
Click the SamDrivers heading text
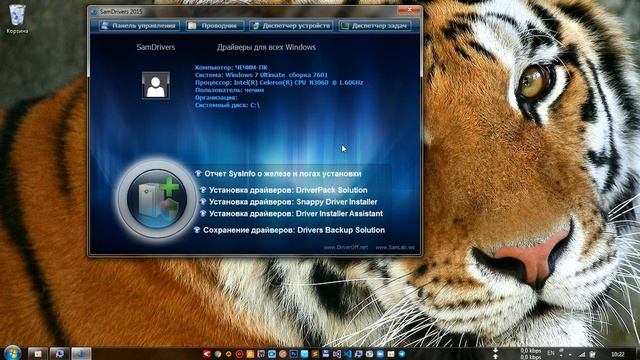[156, 47]
